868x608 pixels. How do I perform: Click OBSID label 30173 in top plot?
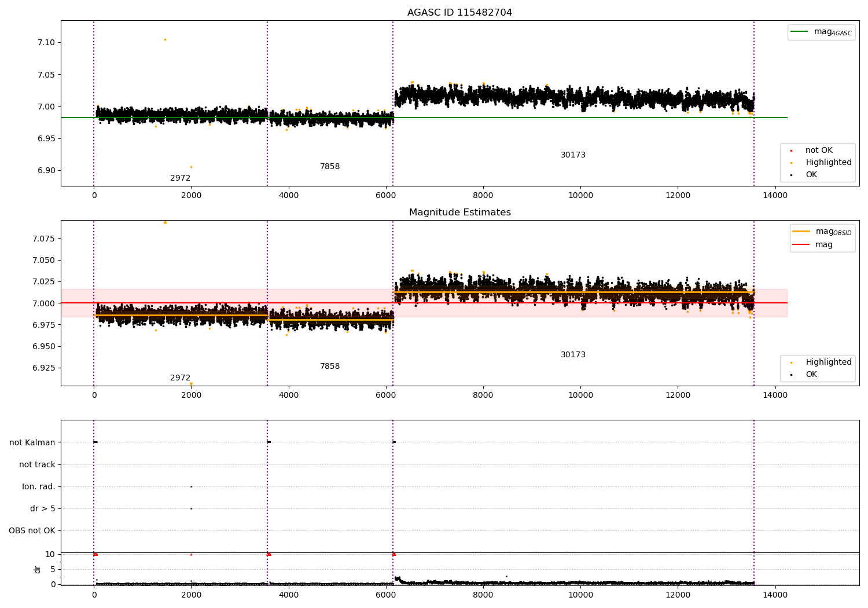tap(573, 155)
